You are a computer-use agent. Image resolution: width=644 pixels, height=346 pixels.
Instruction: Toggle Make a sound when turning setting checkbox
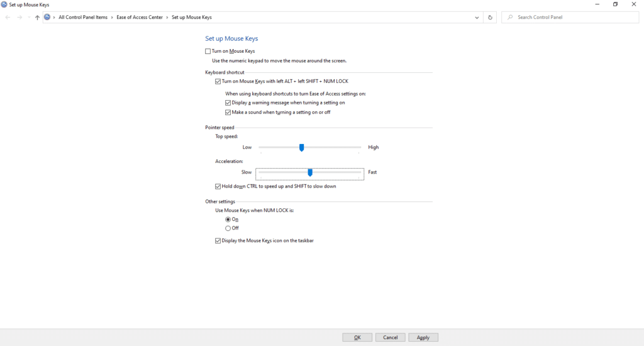[x=228, y=112]
